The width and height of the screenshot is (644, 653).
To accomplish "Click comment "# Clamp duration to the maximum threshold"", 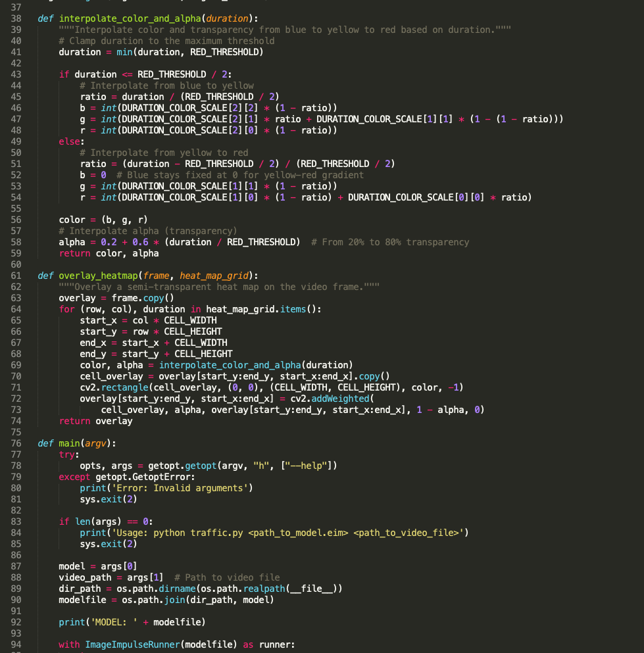I will [x=166, y=41].
